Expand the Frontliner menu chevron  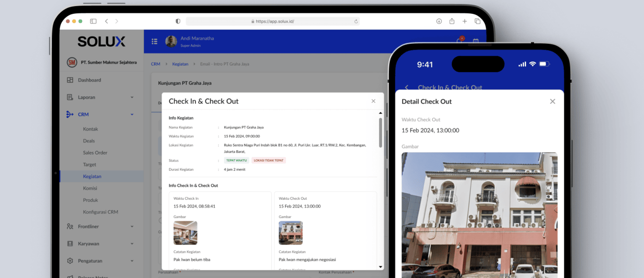pyautogui.click(x=132, y=227)
